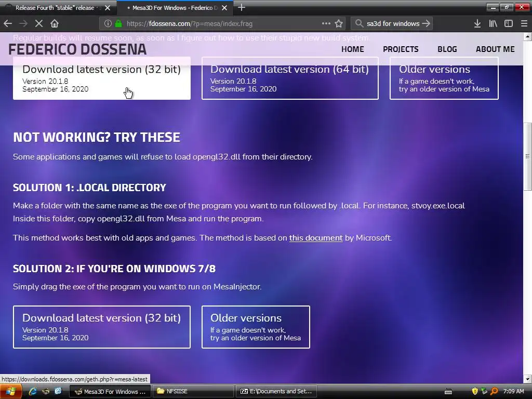This screenshot has height=399, width=532.
Task: Click the green padlock security icon
Action: pyautogui.click(x=118, y=23)
